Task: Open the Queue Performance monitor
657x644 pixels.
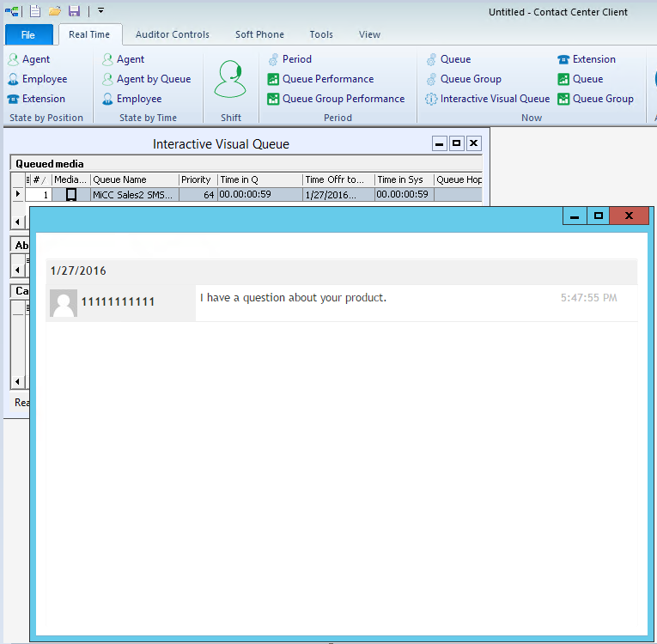Action: tap(327, 79)
